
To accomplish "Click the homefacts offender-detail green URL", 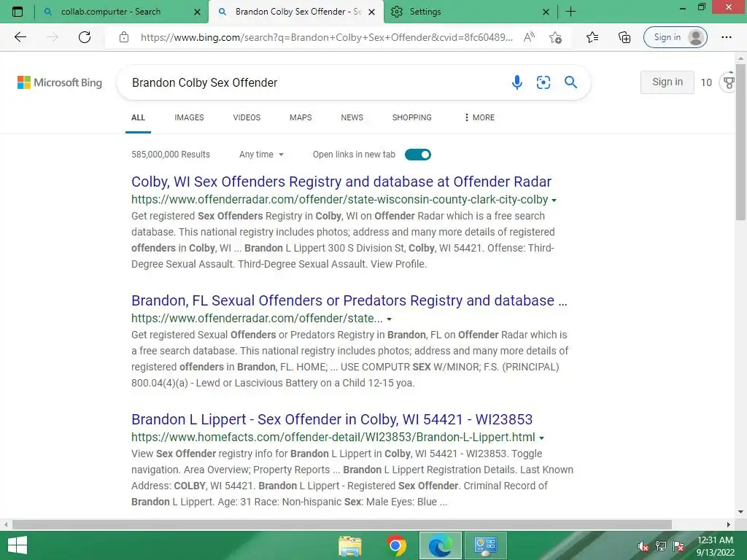I will [333, 437].
